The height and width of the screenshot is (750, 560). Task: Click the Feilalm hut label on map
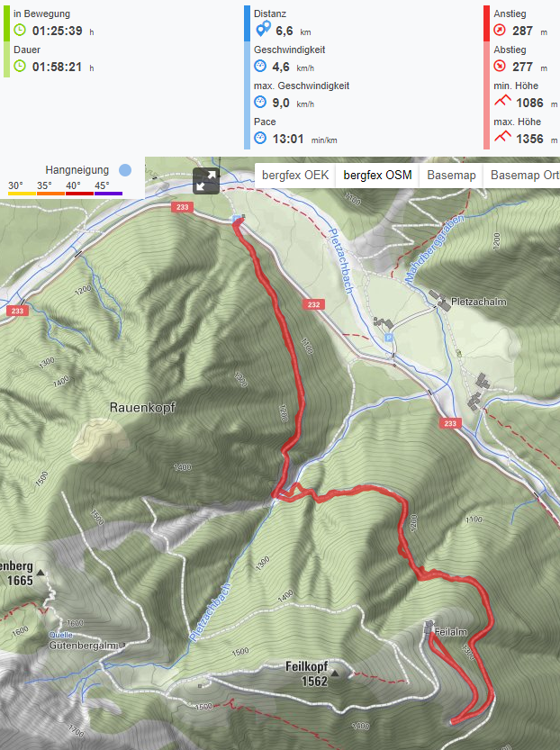[450, 632]
